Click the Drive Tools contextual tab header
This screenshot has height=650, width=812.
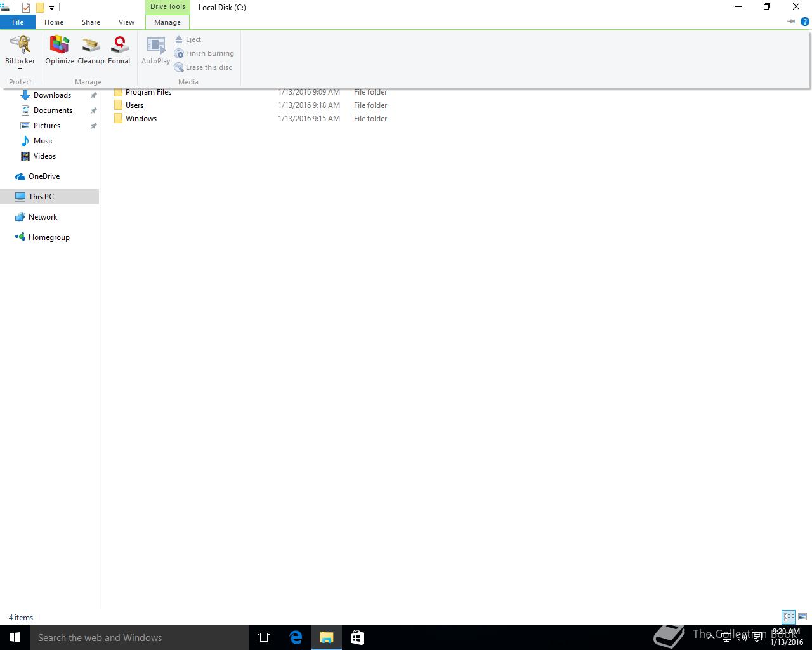(x=167, y=7)
